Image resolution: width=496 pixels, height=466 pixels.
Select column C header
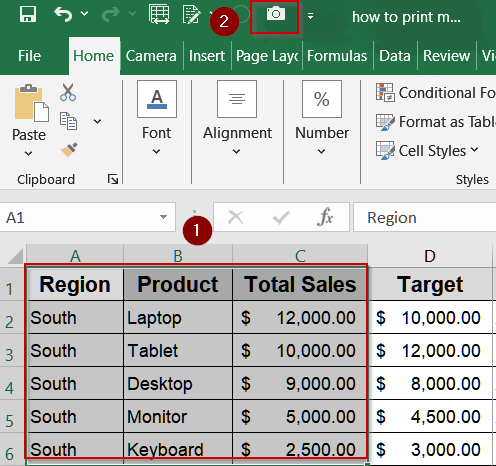point(300,256)
